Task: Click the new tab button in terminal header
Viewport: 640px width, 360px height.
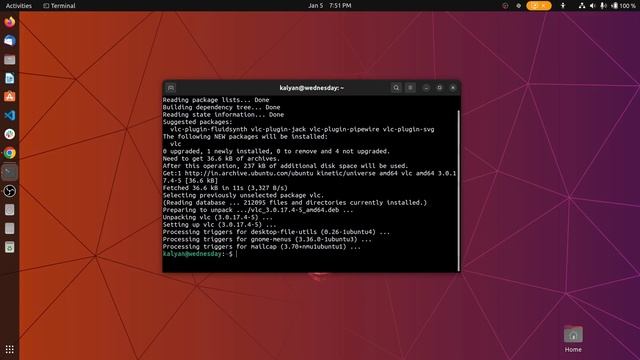Action: pyautogui.click(x=171, y=88)
